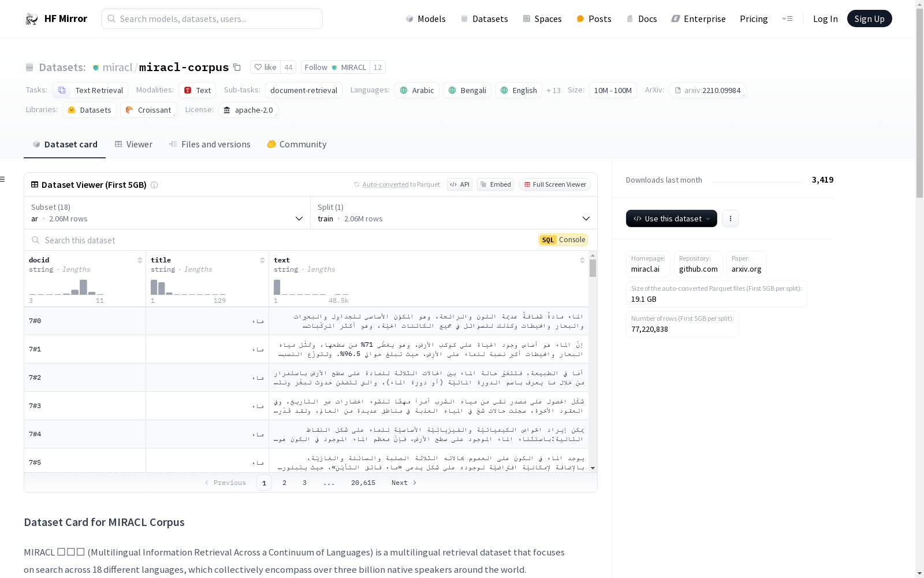
Task: Click the docid lengths histogram
Action: click(x=66, y=287)
